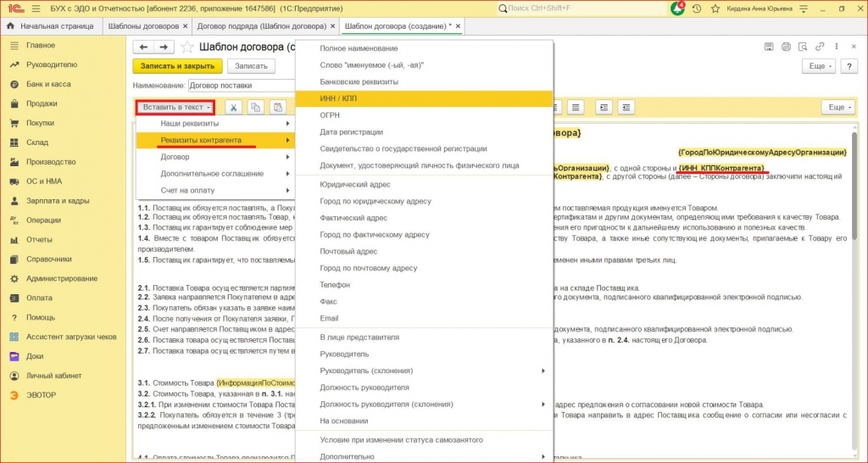The width and height of the screenshot is (868, 463).
Task: Open Вставить в текст dropdown
Action: tap(176, 108)
